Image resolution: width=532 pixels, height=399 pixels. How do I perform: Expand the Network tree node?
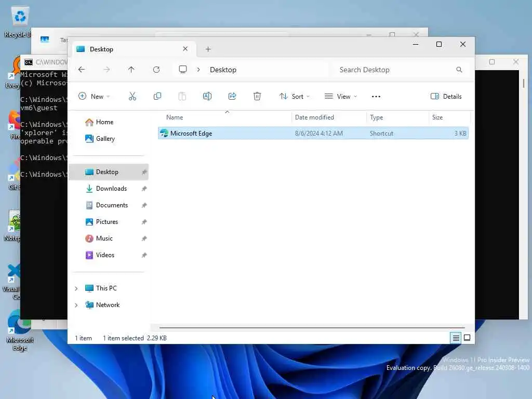pos(76,305)
